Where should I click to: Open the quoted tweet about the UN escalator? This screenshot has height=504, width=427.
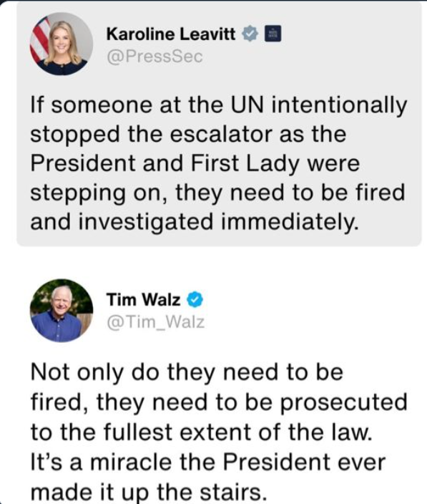(x=219, y=124)
